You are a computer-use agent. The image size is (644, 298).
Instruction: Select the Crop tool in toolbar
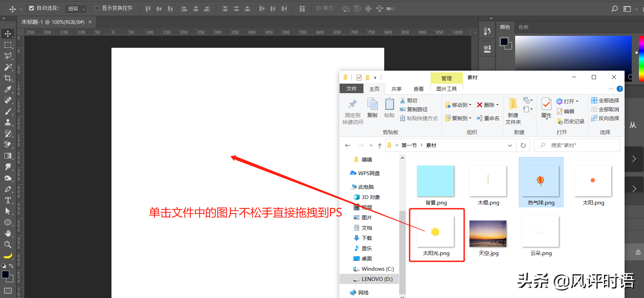pyautogui.click(x=8, y=78)
